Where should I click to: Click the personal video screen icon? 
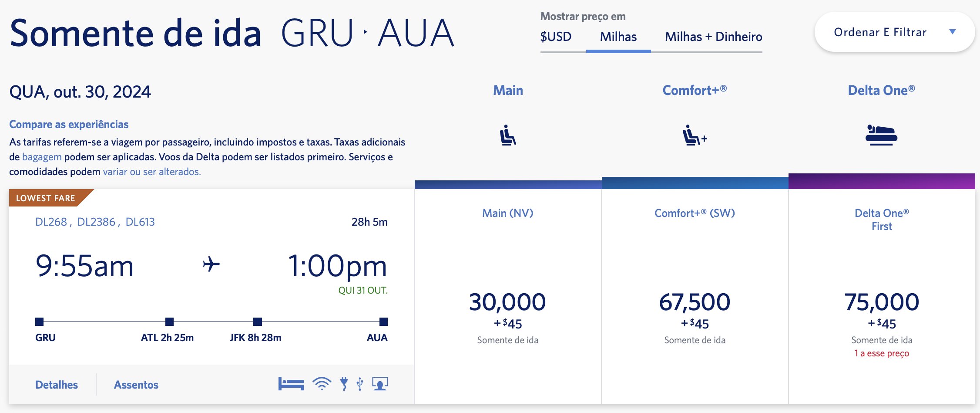point(380,384)
